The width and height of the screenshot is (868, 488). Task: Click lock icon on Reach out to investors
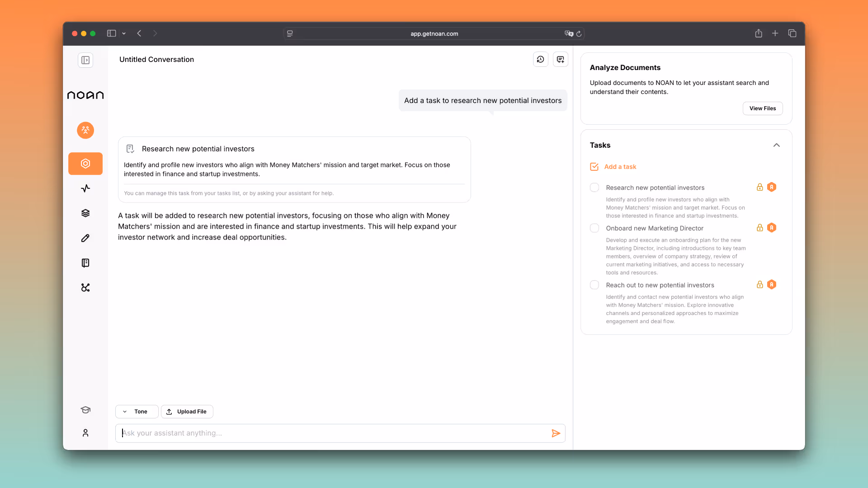tap(760, 285)
